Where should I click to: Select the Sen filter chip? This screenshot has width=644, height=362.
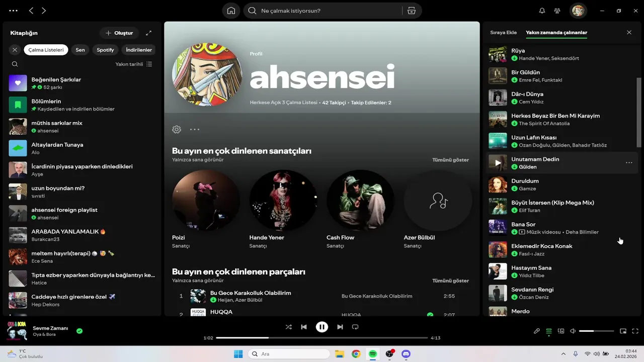[80, 50]
